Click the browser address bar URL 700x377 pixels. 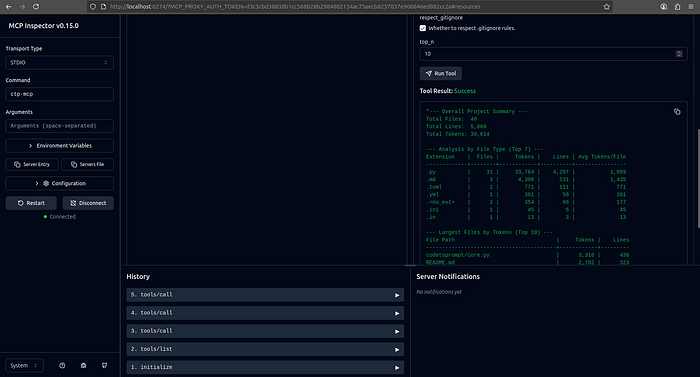pyautogui.click(x=295, y=7)
